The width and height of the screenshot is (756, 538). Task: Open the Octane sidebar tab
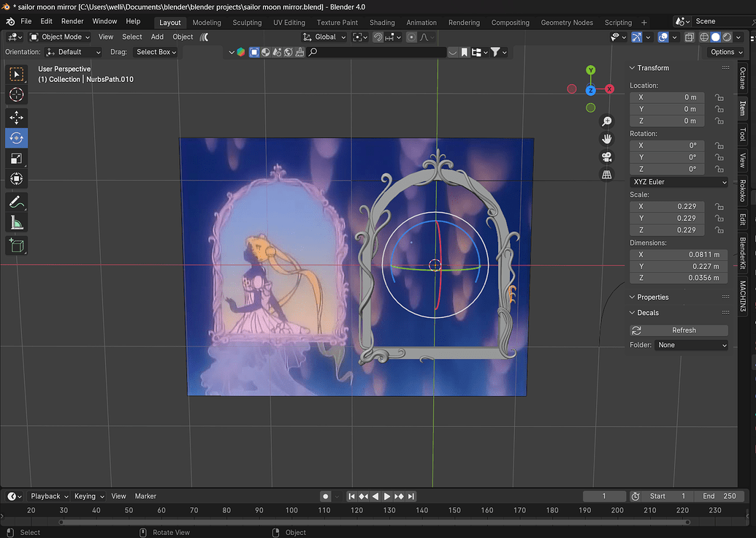click(x=743, y=78)
